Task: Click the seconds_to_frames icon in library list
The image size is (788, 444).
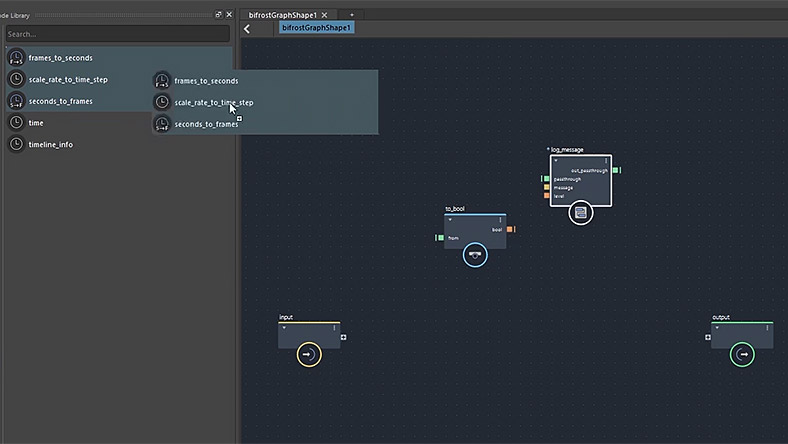Action: [x=16, y=101]
